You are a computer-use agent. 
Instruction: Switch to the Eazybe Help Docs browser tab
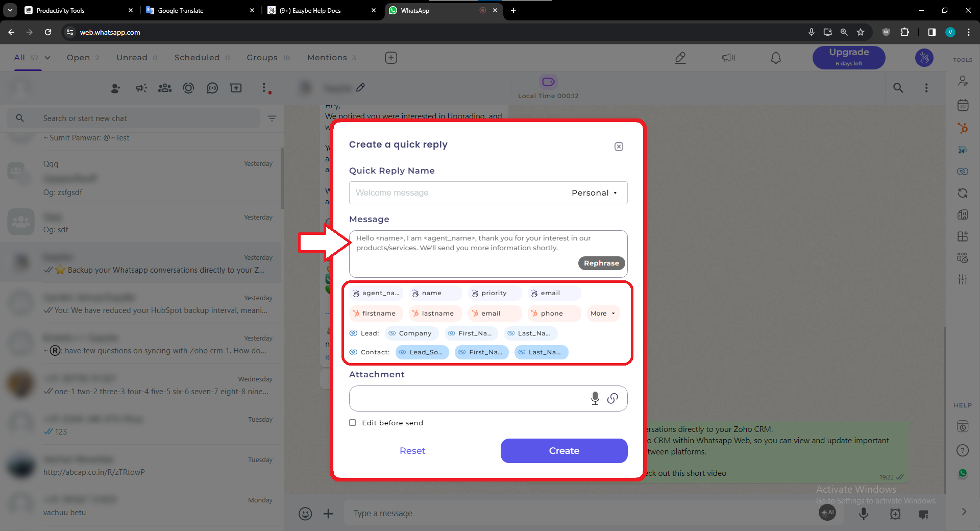(322, 10)
